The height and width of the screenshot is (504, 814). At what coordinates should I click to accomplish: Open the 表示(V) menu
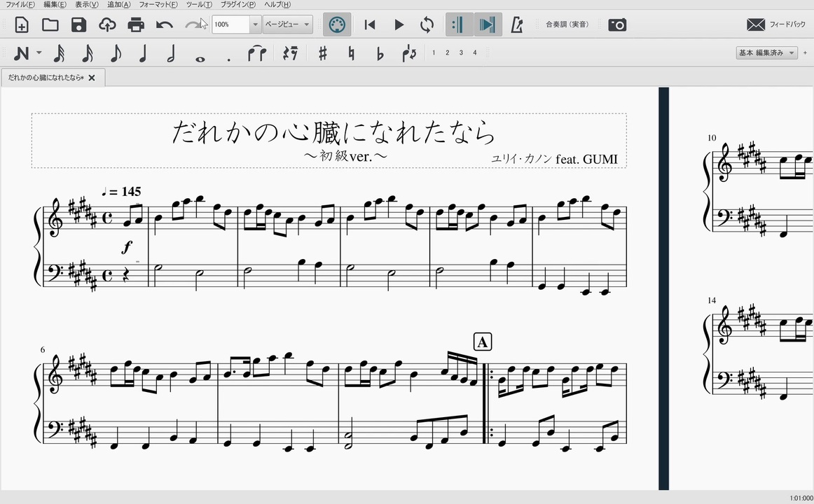pos(86,4)
